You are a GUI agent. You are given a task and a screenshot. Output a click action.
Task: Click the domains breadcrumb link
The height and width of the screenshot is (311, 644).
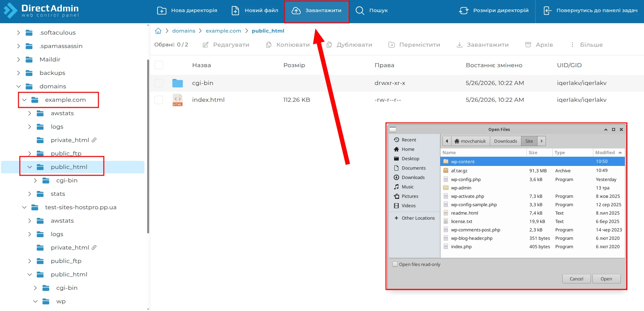[184, 31]
